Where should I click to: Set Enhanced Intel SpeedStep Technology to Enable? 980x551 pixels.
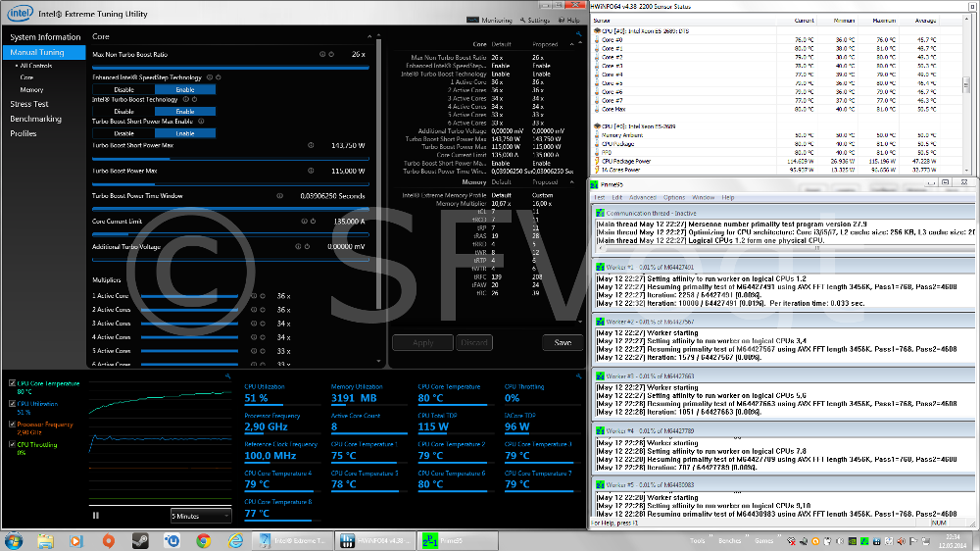click(x=185, y=89)
